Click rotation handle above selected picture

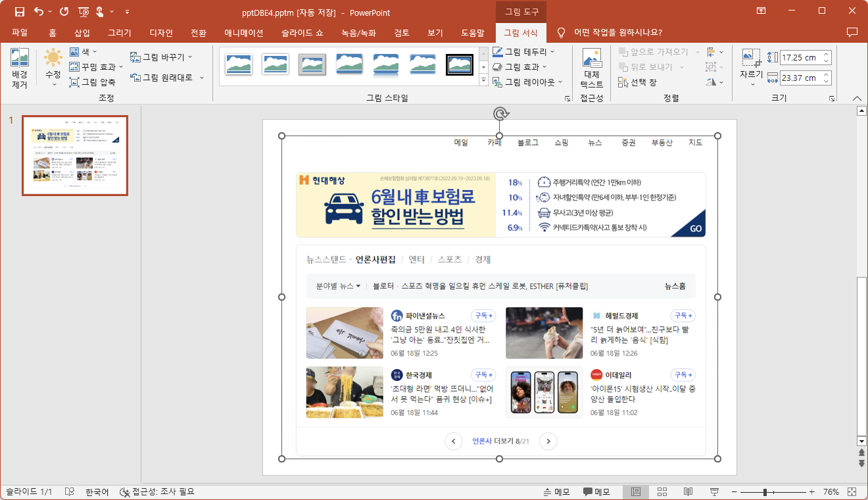pyautogui.click(x=500, y=114)
